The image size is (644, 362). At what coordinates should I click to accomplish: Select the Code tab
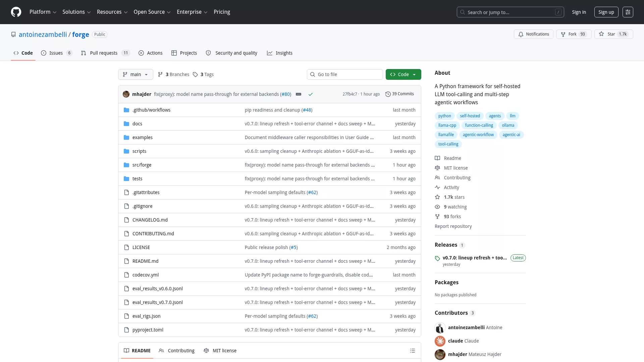[23, 53]
